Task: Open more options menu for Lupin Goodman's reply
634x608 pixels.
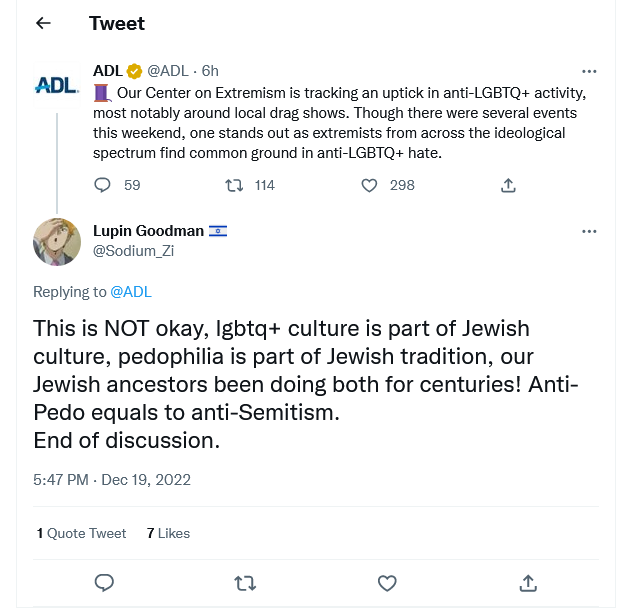Action: tap(589, 231)
